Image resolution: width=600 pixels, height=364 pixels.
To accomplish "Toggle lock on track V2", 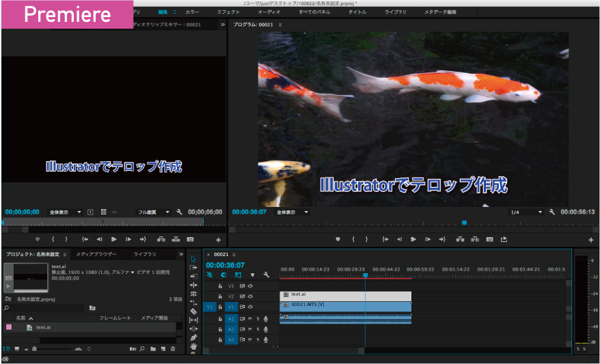I will tap(220, 296).
